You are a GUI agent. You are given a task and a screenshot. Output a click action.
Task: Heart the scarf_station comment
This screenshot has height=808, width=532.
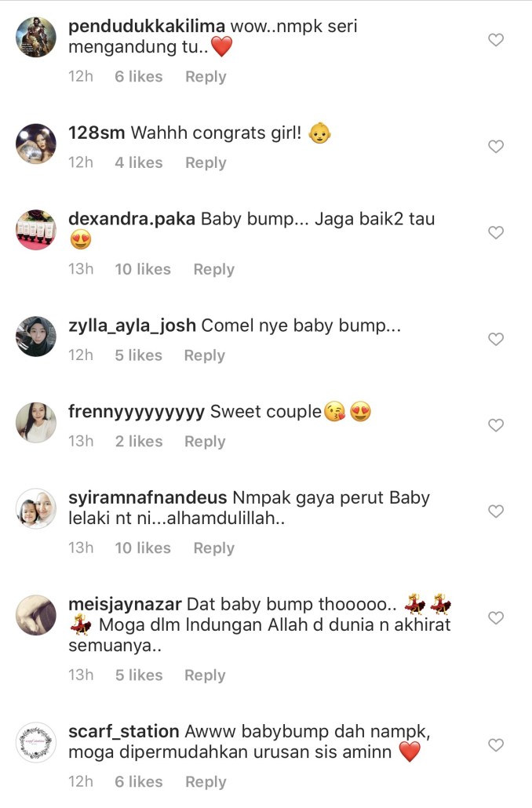pyautogui.click(x=496, y=745)
